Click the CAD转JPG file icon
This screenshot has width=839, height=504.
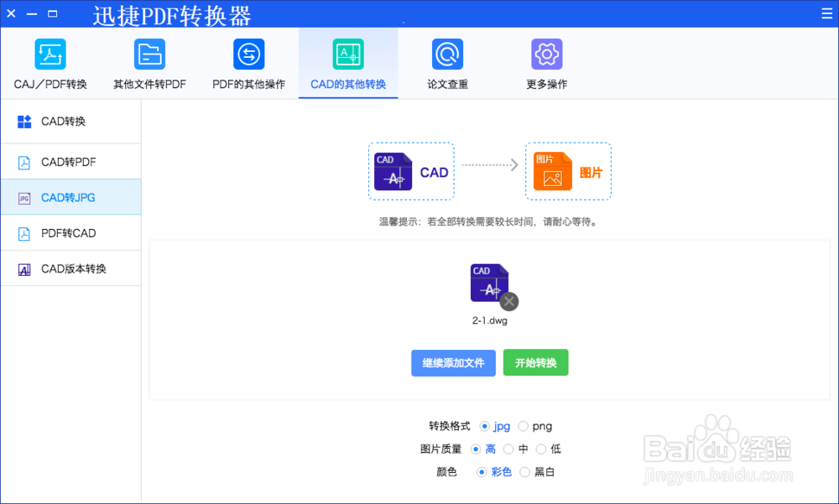pos(24,198)
